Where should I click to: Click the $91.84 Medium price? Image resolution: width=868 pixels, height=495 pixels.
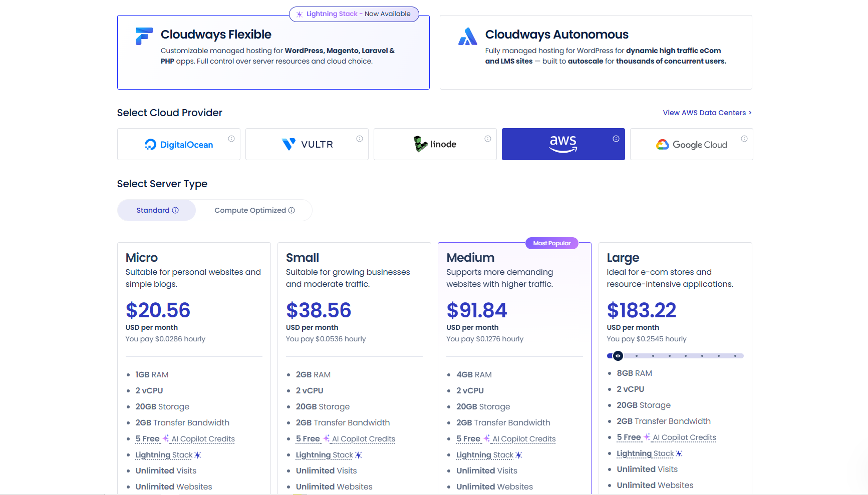(x=477, y=310)
